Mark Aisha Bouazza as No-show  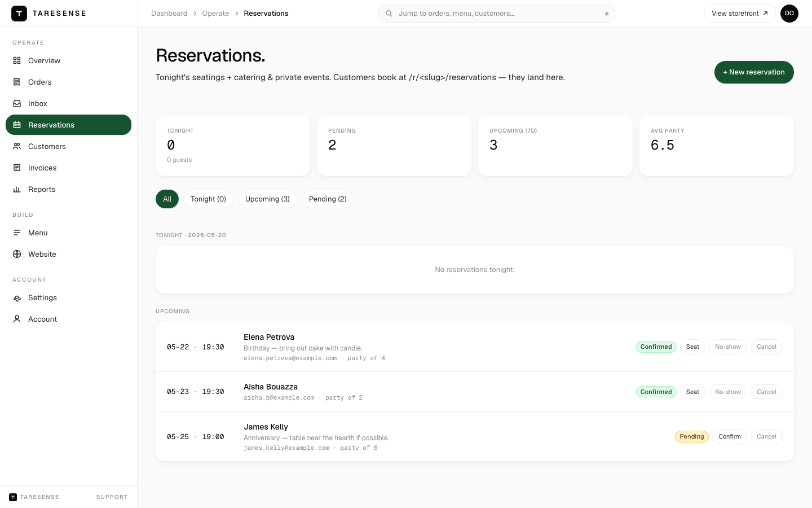pos(728,392)
